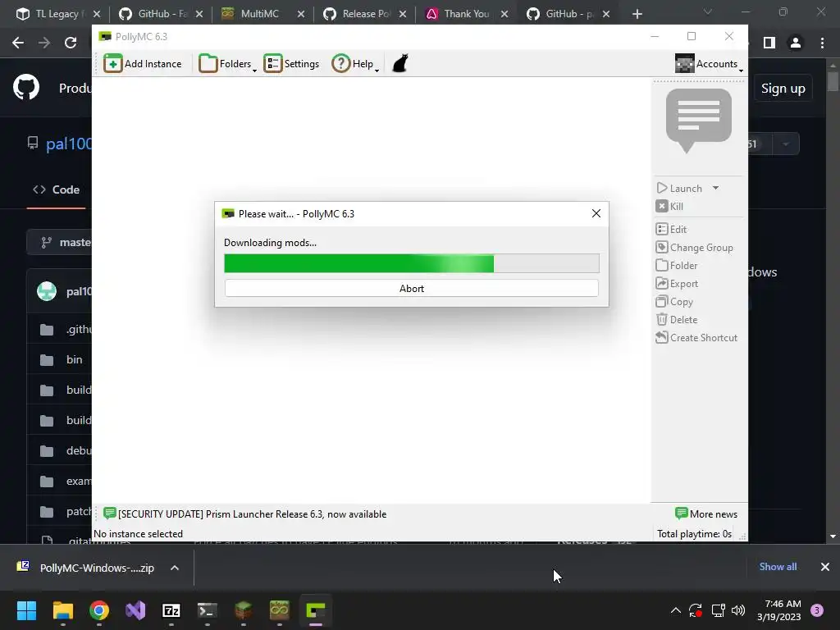
Task: Click Copy in the instance sidebar
Action: coord(674,302)
